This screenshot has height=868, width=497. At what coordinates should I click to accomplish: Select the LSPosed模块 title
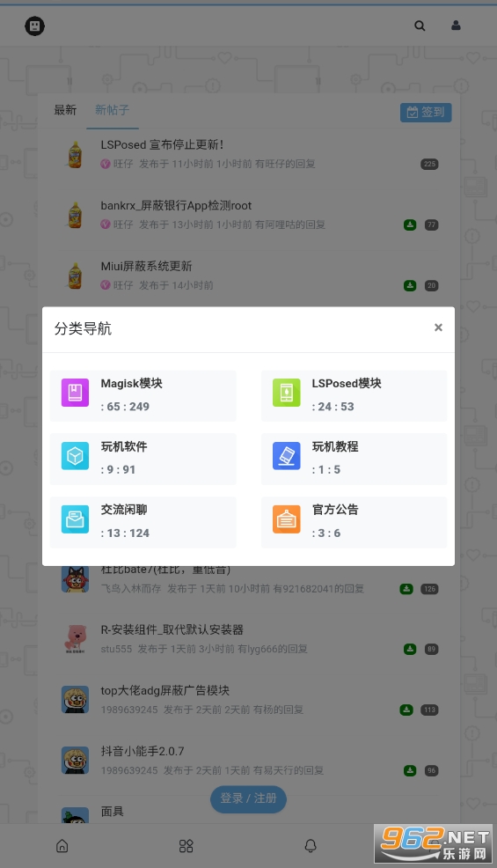click(347, 383)
